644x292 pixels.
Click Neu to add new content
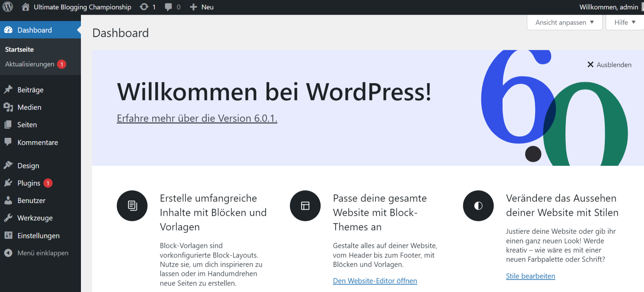[x=207, y=7]
